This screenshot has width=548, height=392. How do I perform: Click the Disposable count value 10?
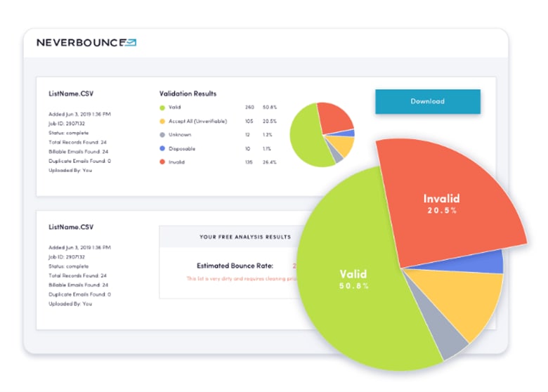click(247, 149)
